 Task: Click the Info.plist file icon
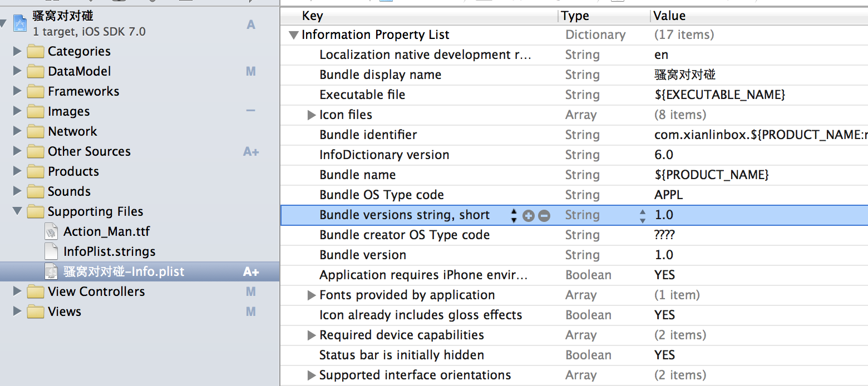(51, 272)
